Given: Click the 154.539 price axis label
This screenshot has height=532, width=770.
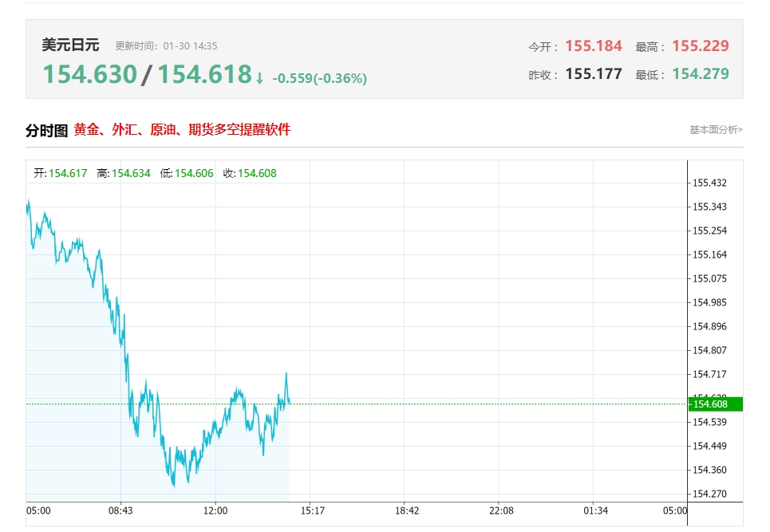Looking at the screenshot, I should [x=709, y=422].
